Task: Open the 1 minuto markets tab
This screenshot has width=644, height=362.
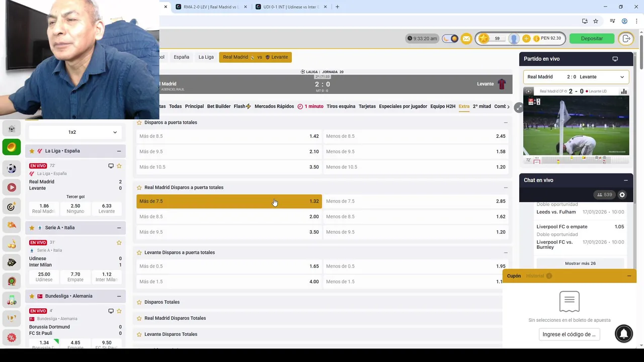Action: [x=310, y=107]
